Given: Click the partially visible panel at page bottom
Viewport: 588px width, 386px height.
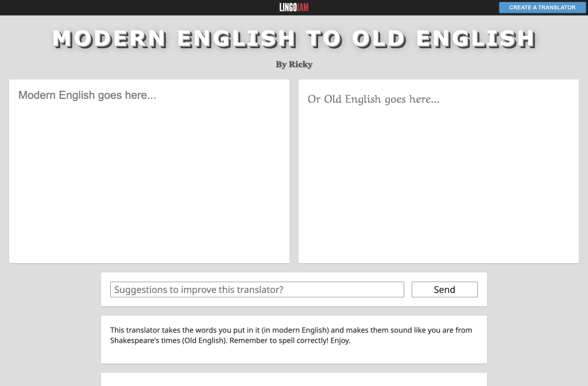Looking at the screenshot, I should click(293, 380).
